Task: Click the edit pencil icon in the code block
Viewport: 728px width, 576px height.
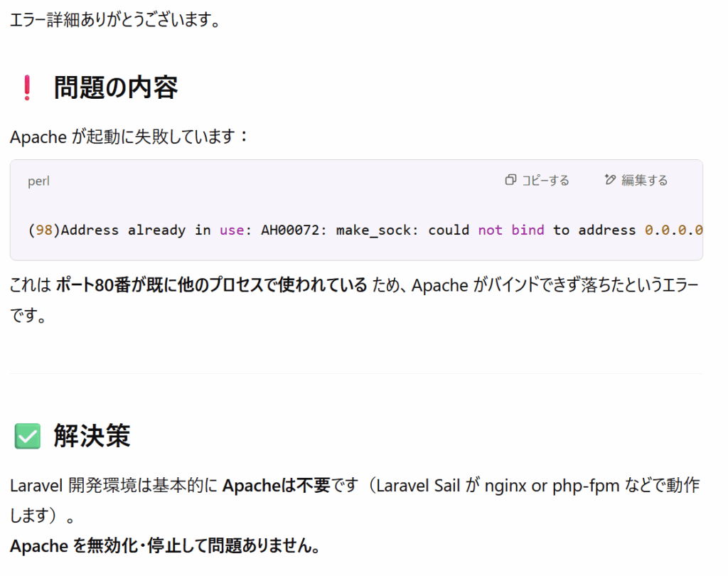Action: [x=610, y=180]
